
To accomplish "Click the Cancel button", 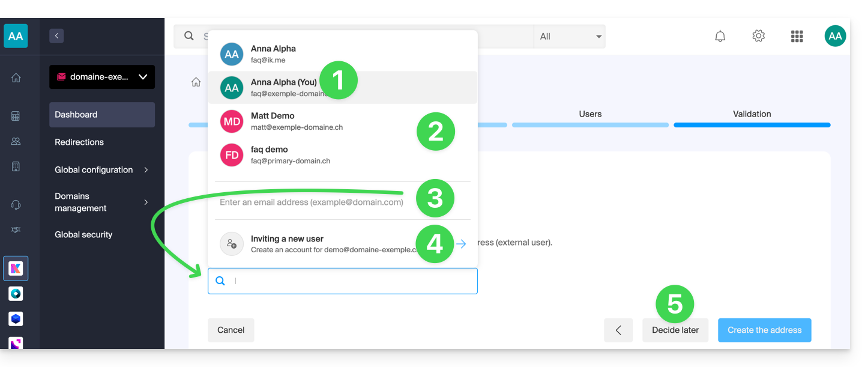I will [x=231, y=330].
